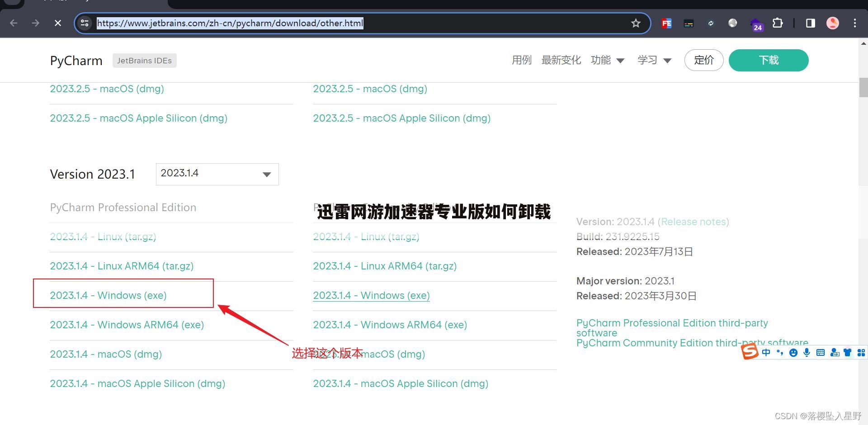Open the purple extension with badge 24
The height and width of the screenshot is (425, 868).
pos(756,24)
